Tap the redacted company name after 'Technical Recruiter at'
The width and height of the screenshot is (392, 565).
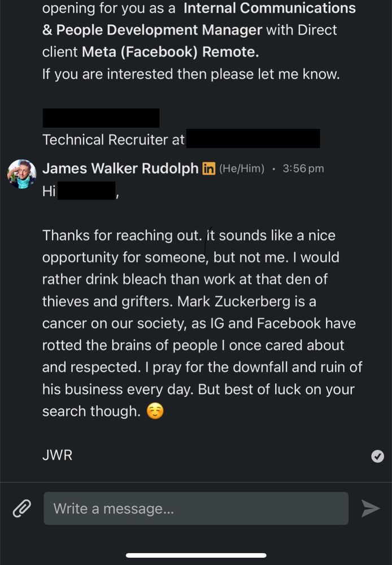[253, 138]
